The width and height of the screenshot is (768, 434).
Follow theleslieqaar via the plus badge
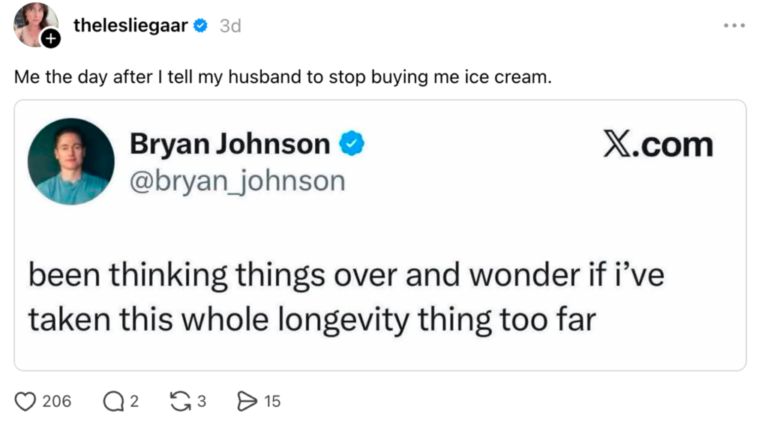point(50,38)
